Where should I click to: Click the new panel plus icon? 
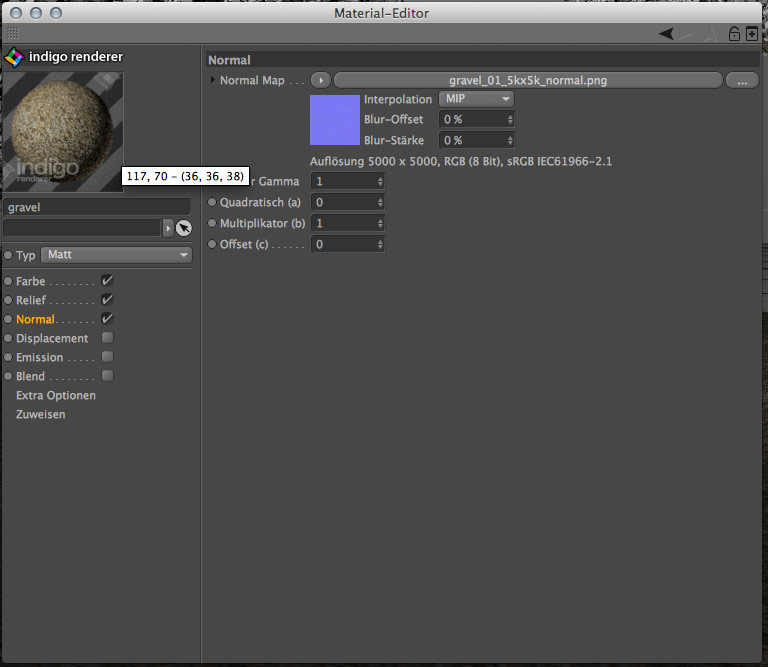pos(752,33)
